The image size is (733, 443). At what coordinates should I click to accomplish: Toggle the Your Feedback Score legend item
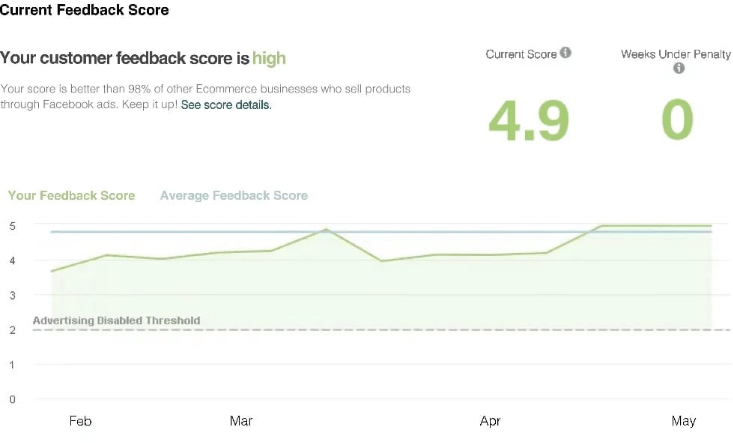[x=71, y=195]
